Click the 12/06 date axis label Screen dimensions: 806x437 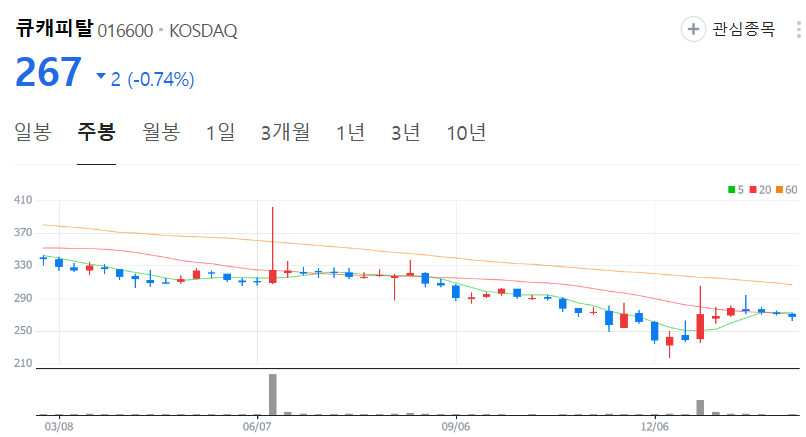click(654, 427)
